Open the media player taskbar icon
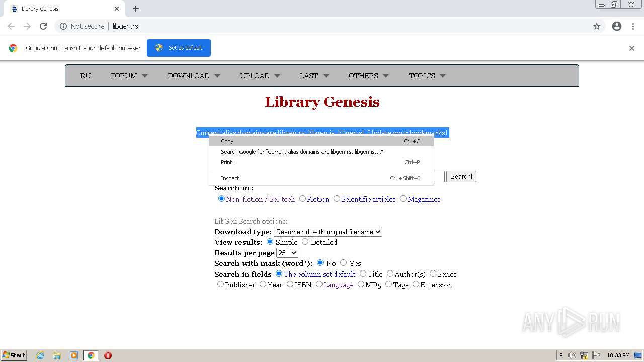This screenshot has height=362, width=644. [74, 355]
